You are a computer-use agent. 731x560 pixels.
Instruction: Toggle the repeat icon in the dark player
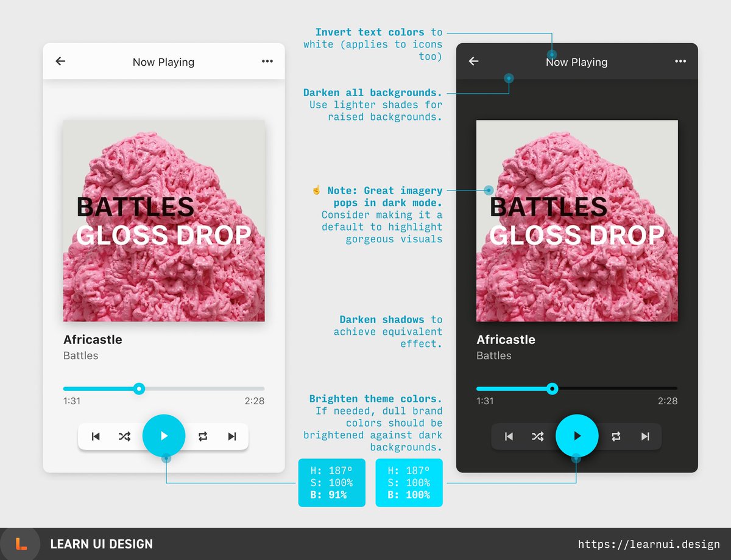pos(616,436)
